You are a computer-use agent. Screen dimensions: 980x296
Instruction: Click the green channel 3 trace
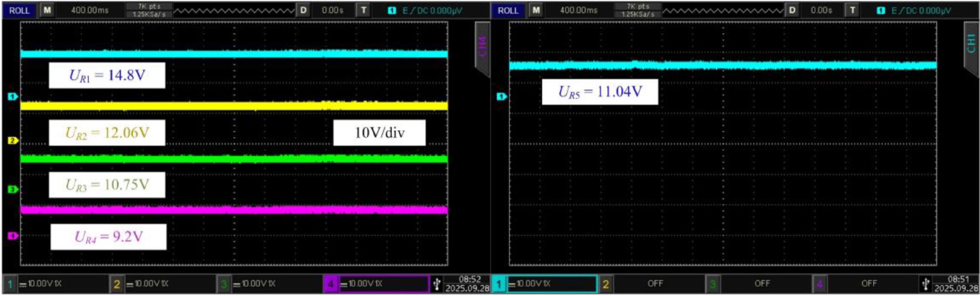(234, 158)
